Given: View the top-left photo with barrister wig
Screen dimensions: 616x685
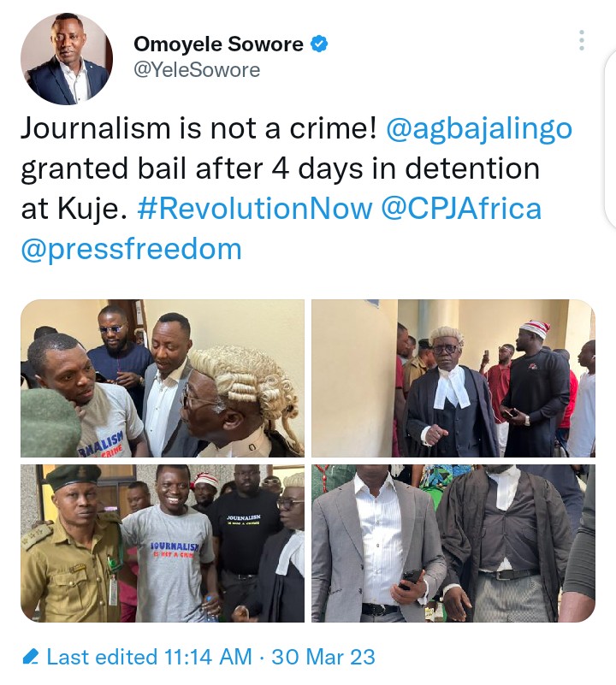Looking at the screenshot, I should [x=163, y=378].
